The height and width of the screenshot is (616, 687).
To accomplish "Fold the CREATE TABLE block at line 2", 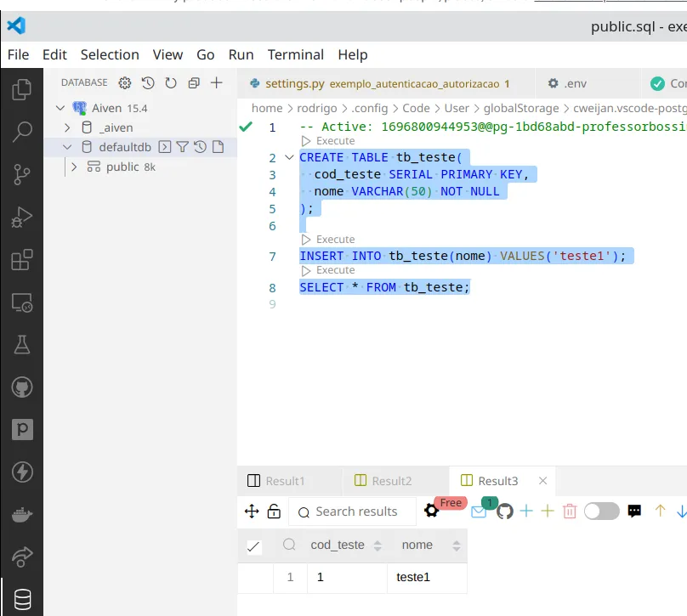I will point(289,156).
